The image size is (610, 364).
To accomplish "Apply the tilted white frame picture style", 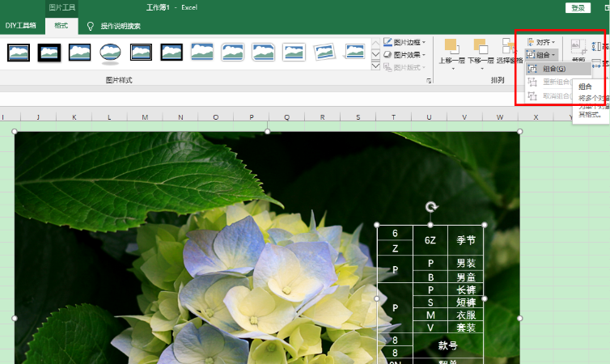I will pyautogui.click(x=324, y=52).
